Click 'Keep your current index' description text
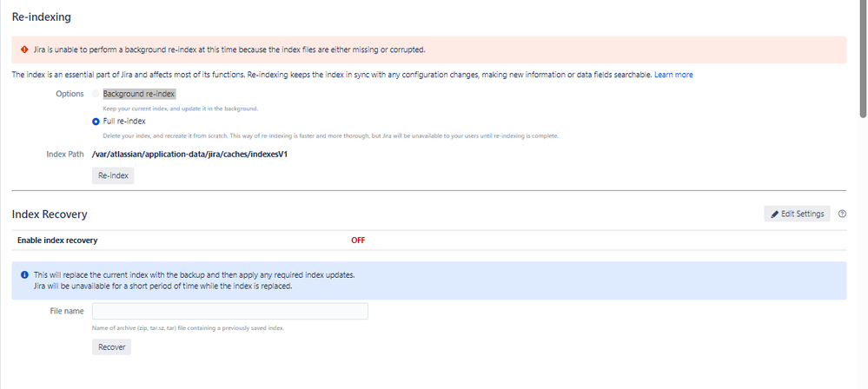 (181, 109)
